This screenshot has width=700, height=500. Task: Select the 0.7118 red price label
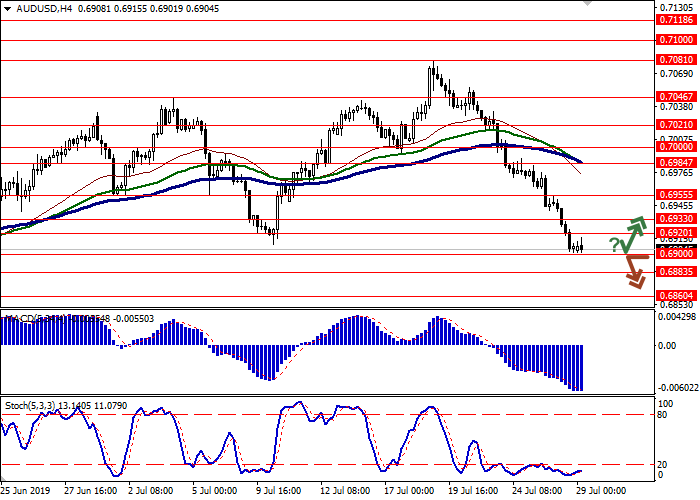pyautogui.click(x=675, y=19)
